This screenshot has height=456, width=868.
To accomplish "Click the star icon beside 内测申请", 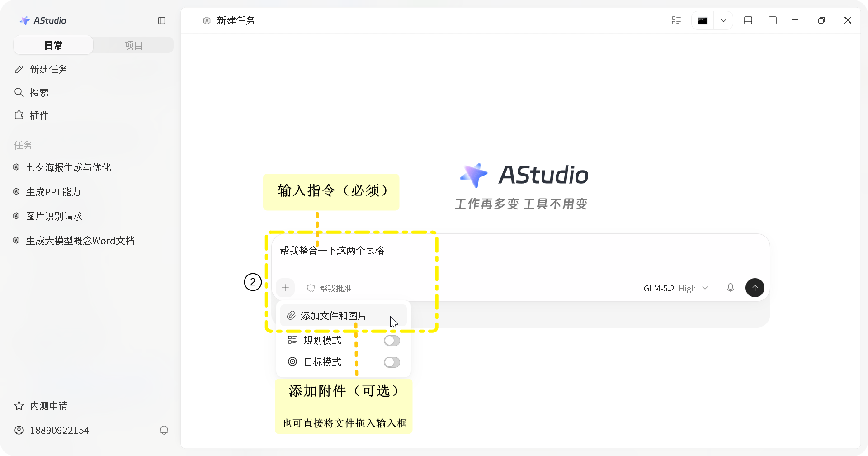I will pyautogui.click(x=19, y=406).
